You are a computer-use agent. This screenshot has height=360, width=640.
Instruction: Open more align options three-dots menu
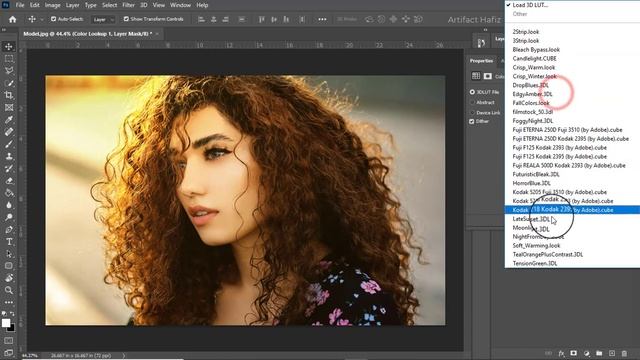(x=322, y=19)
